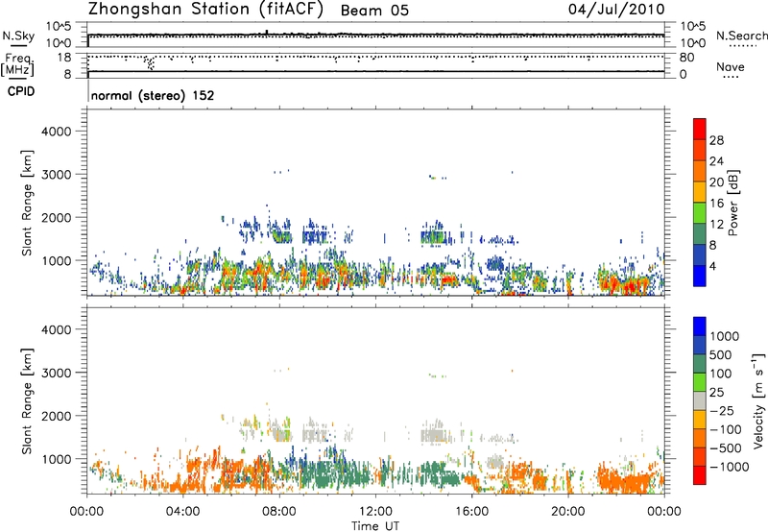
Task: Click the "N.Search" legend label
Action: 741,36
